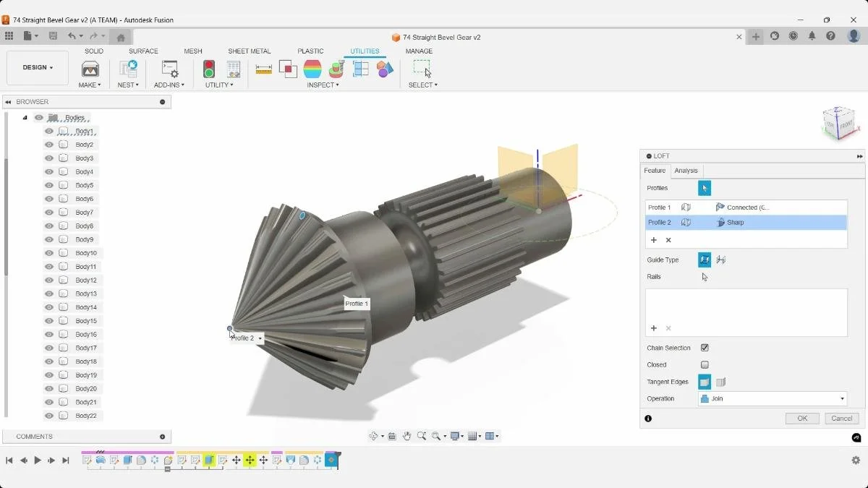The image size is (868, 488).
Task: Select the first Tangent Edges option
Action: click(x=705, y=382)
